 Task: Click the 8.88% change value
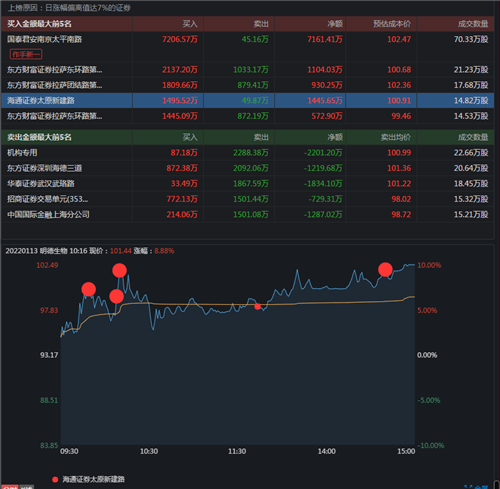click(164, 251)
